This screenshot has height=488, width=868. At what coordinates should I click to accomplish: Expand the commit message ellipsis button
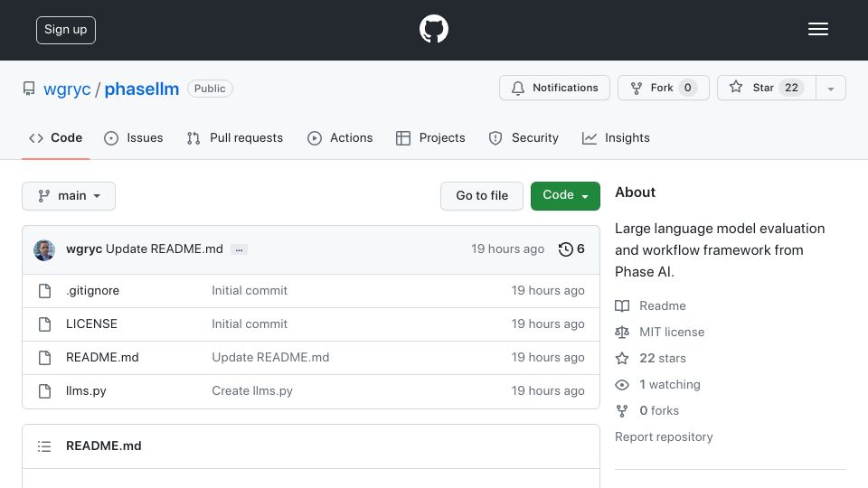(x=239, y=250)
